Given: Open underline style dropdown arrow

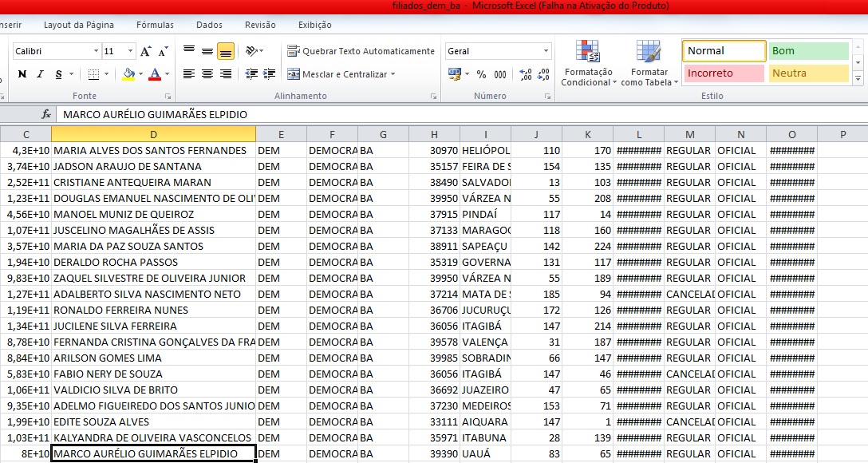Looking at the screenshot, I should [72, 74].
